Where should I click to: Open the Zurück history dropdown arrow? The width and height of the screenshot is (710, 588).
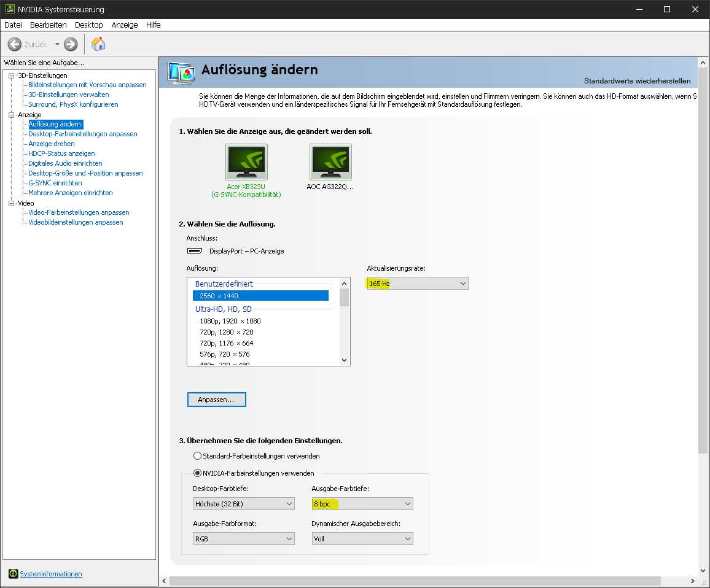pyautogui.click(x=58, y=44)
